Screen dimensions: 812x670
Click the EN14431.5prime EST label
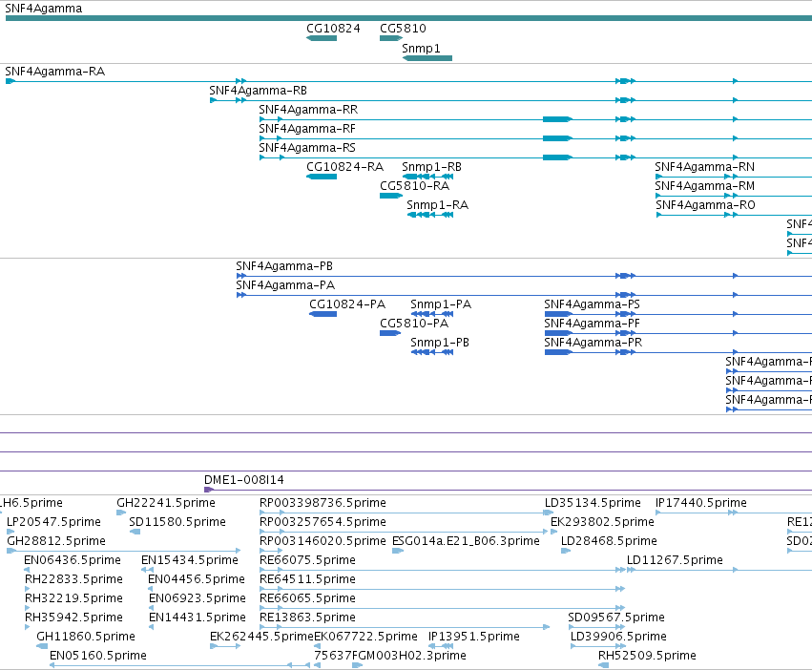(x=198, y=618)
